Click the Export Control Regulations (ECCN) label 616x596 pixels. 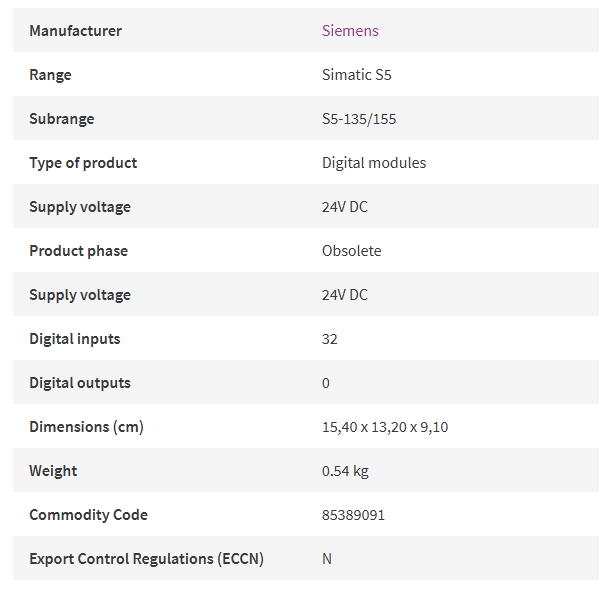tap(146, 559)
